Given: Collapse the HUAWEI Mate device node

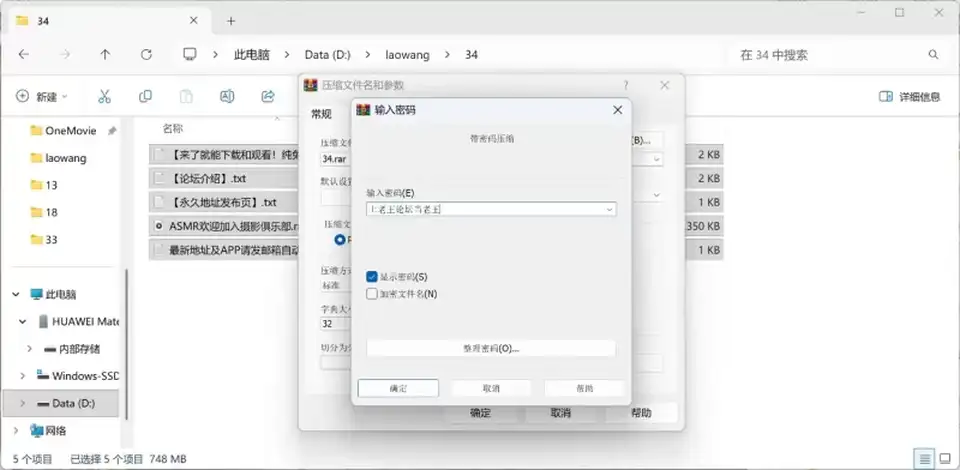Looking at the screenshot, I should pyautogui.click(x=23, y=321).
